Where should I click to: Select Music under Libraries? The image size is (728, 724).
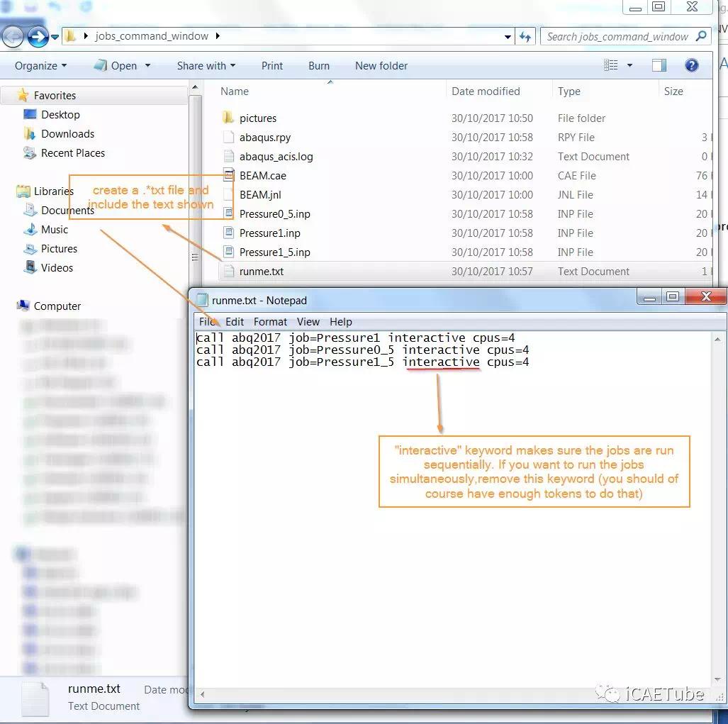(55, 230)
